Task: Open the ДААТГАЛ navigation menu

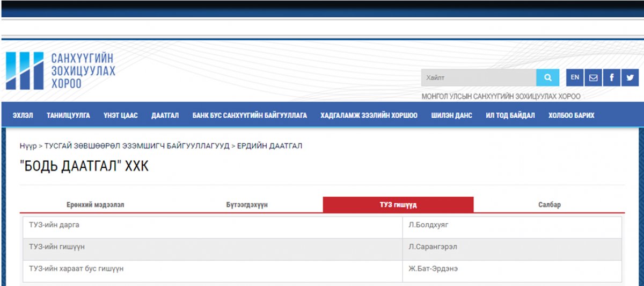Action: pos(165,116)
